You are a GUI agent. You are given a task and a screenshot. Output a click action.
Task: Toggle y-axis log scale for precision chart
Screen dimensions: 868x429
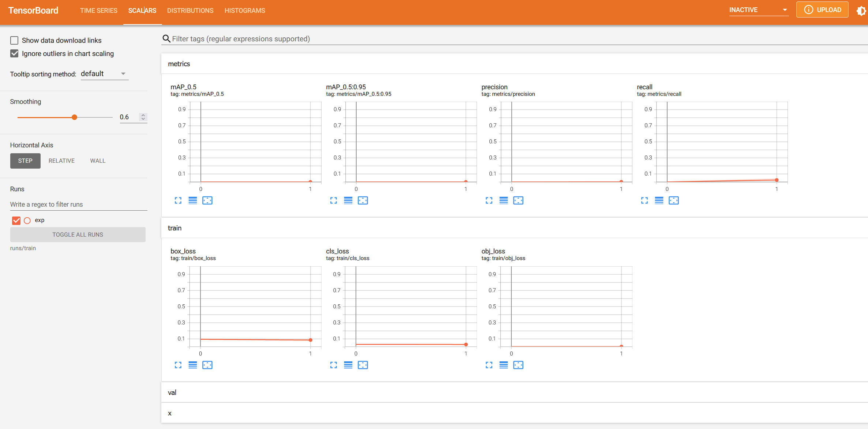(x=504, y=200)
